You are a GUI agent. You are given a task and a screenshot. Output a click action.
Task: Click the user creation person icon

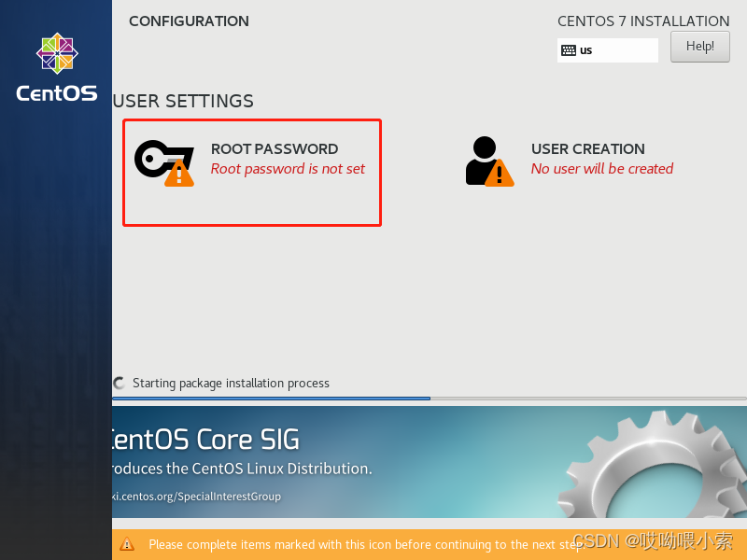[x=489, y=161]
